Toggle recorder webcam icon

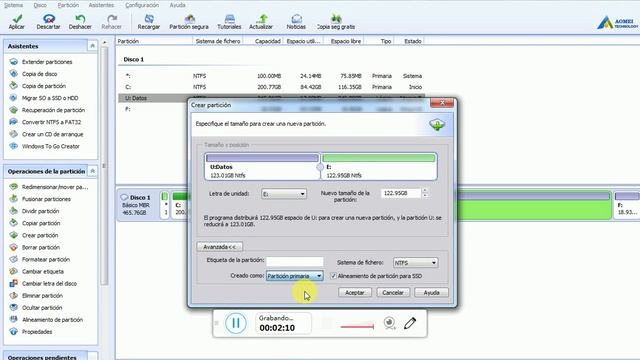coord(390,323)
